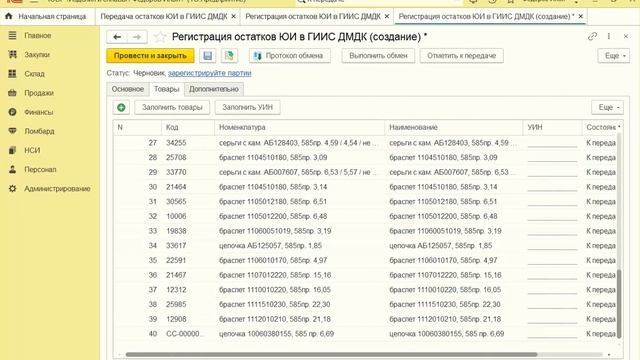Go forward with the right arrow button
The image size is (640, 360).
pyautogui.click(x=137, y=37)
